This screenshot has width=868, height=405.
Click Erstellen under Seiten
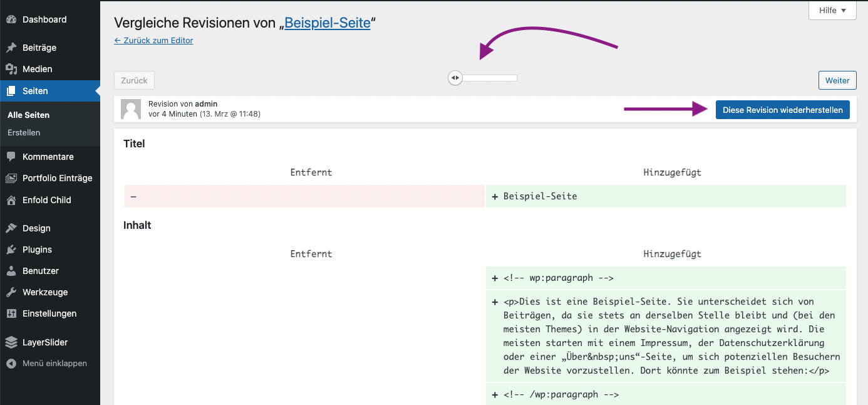coord(24,132)
